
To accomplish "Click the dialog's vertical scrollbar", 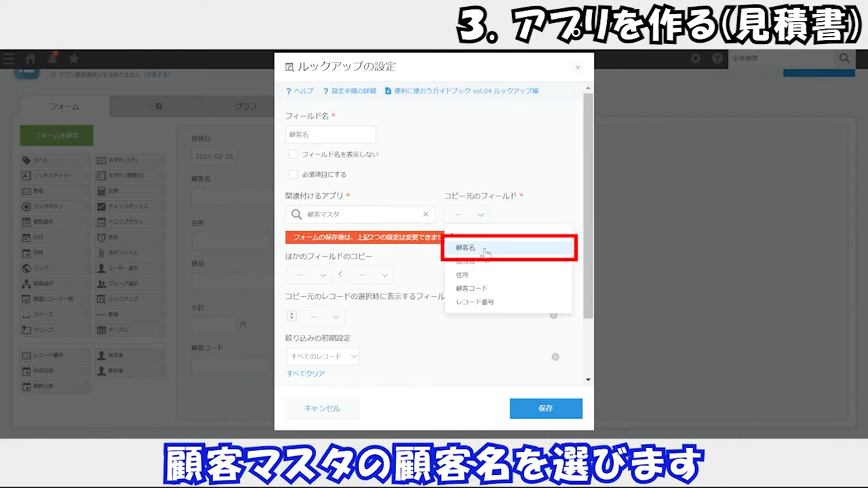I will [x=588, y=203].
